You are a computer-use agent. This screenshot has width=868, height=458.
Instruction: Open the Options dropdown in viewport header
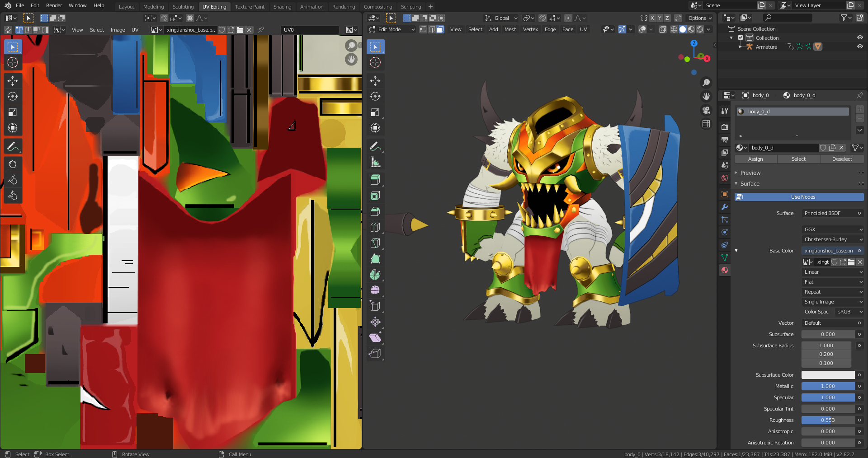pos(700,18)
